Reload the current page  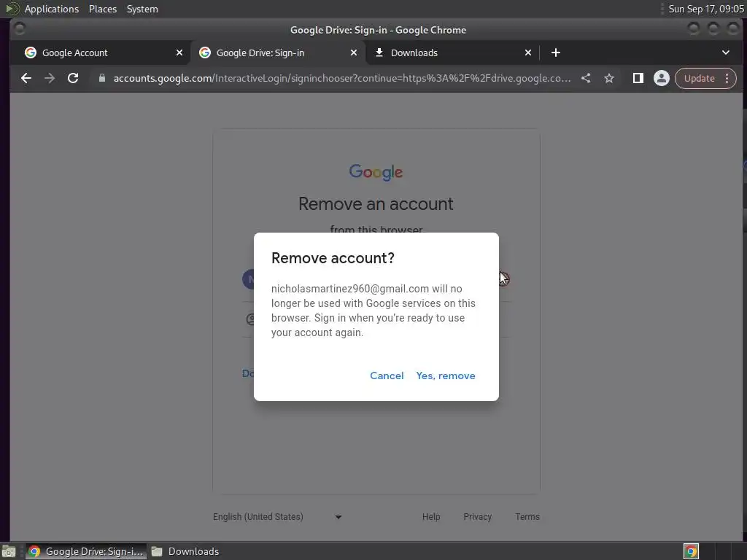[73, 78]
